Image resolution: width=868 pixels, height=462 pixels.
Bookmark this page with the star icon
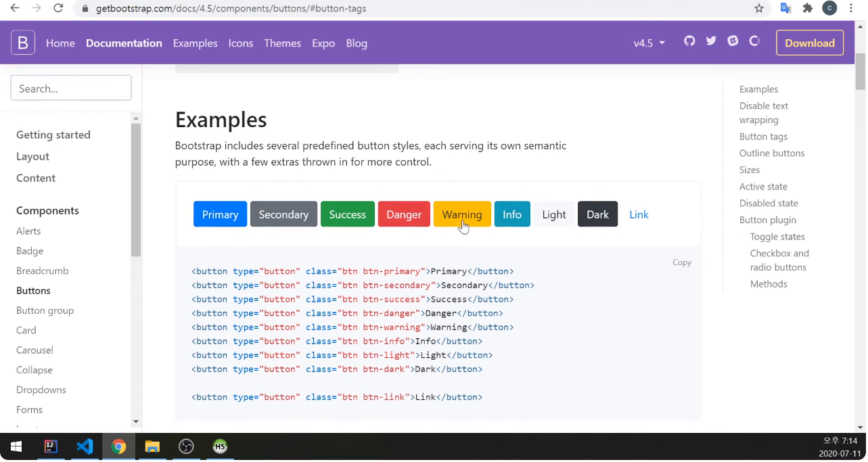759,8
